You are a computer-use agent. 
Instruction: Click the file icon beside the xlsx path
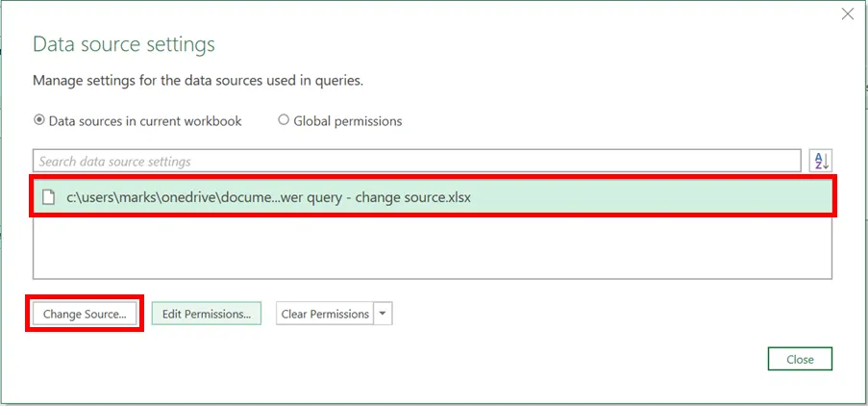(x=49, y=197)
